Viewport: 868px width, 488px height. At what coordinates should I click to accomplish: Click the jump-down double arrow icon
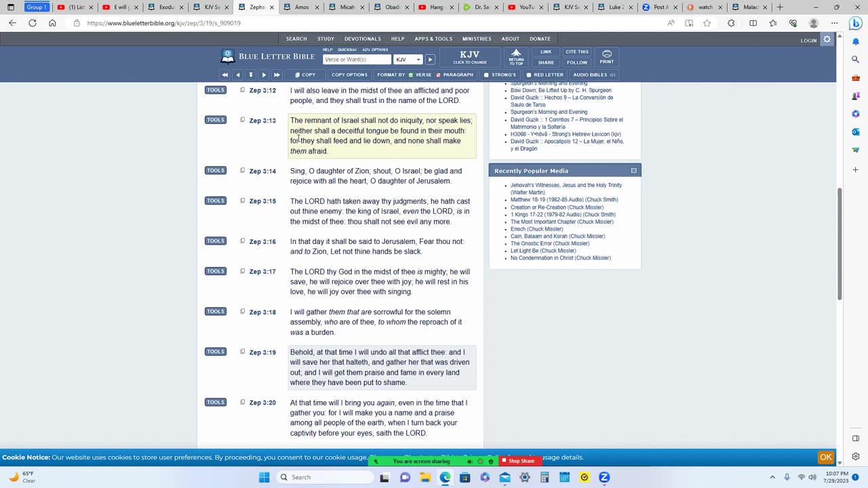click(x=250, y=75)
